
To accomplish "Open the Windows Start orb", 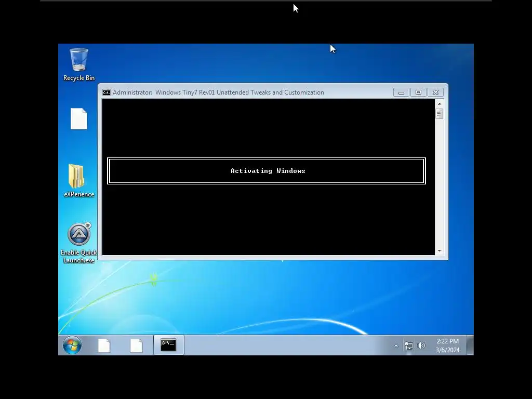I will pos(72,345).
